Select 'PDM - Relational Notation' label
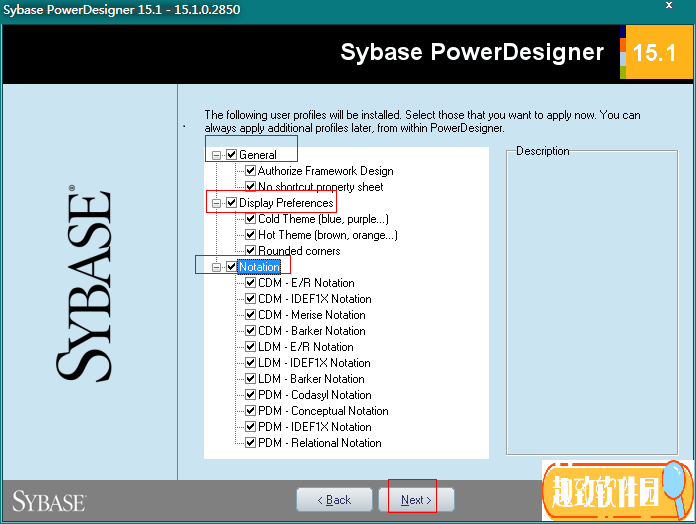Viewport: 696px width, 524px height. point(320,442)
